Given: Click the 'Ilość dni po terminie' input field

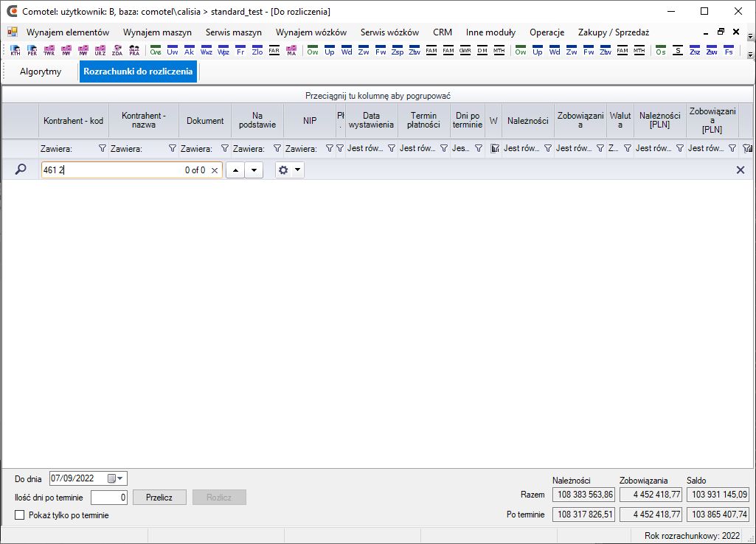Looking at the screenshot, I should pos(109,498).
